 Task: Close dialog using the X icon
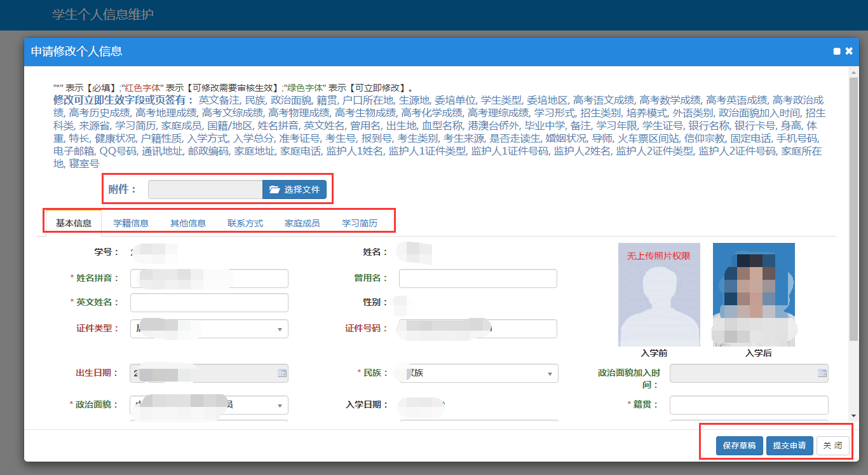(849, 52)
